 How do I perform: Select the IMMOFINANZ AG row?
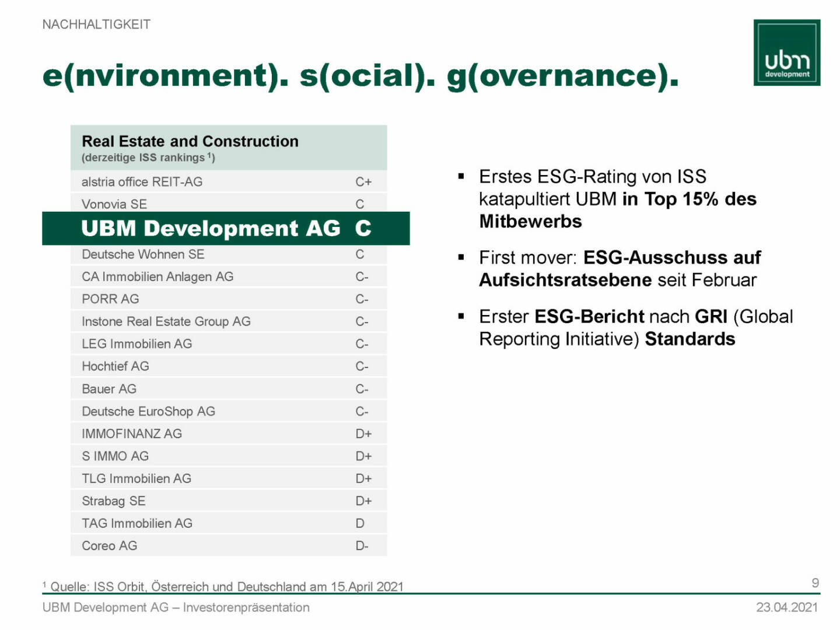coord(228,433)
